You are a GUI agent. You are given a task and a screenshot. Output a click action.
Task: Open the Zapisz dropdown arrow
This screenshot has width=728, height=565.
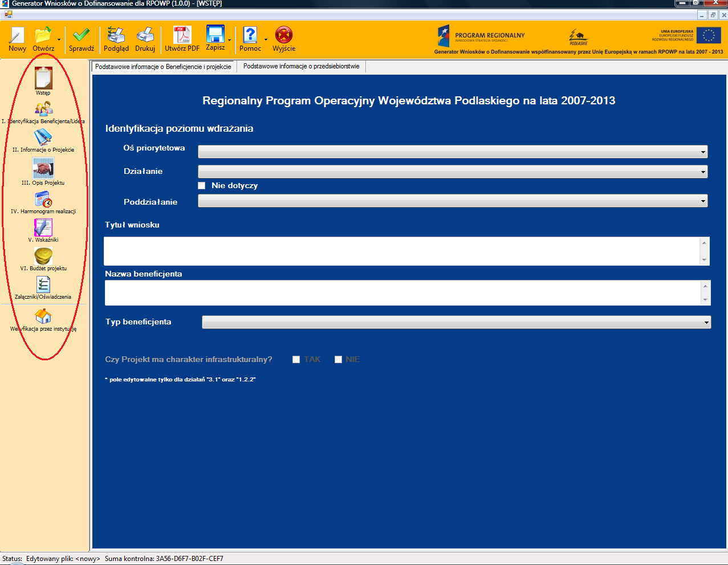229,40
